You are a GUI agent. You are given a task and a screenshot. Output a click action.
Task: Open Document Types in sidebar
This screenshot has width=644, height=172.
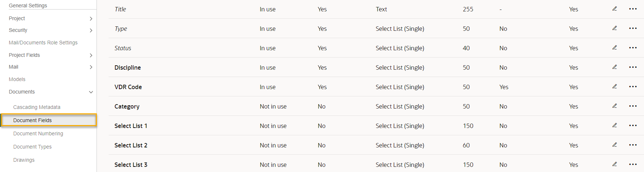[x=32, y=147]
